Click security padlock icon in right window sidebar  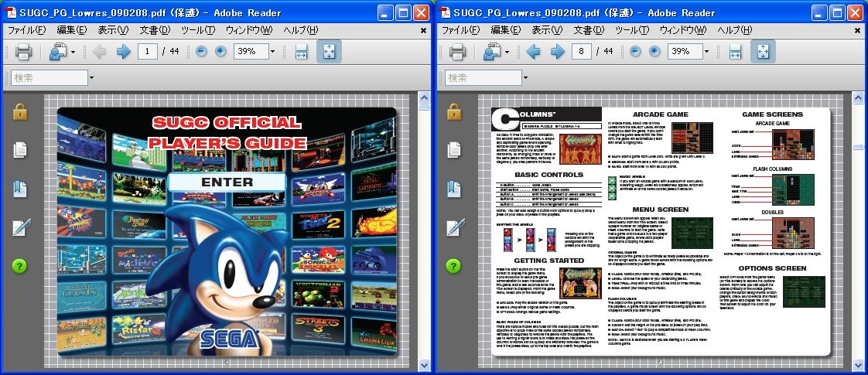(454, 111)
